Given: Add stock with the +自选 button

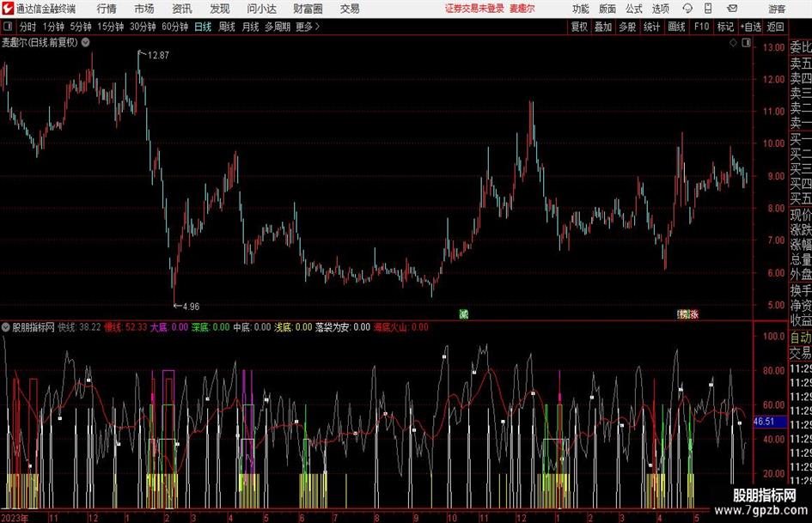Looking at the screenshot, I should (x=751, y=27).
